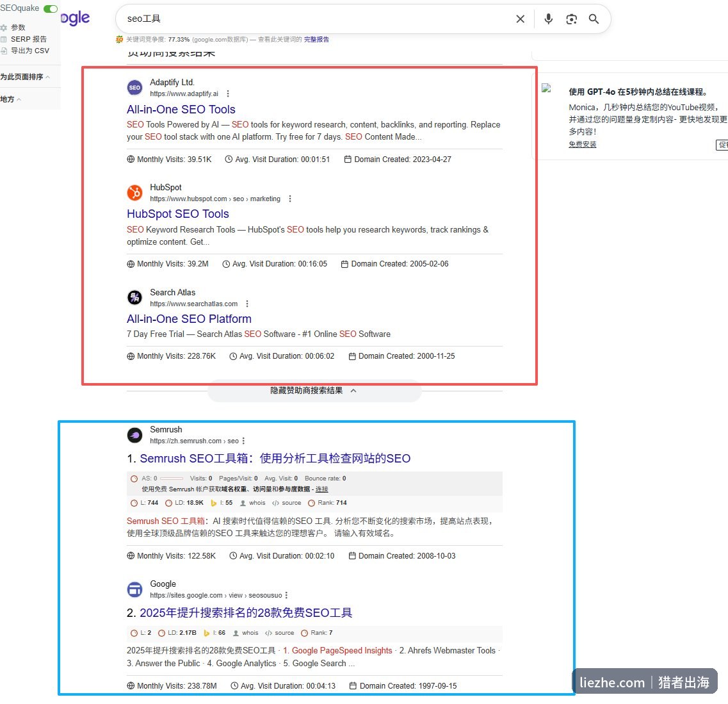Click the Semrush 连接 link

(x=322, y=489)
